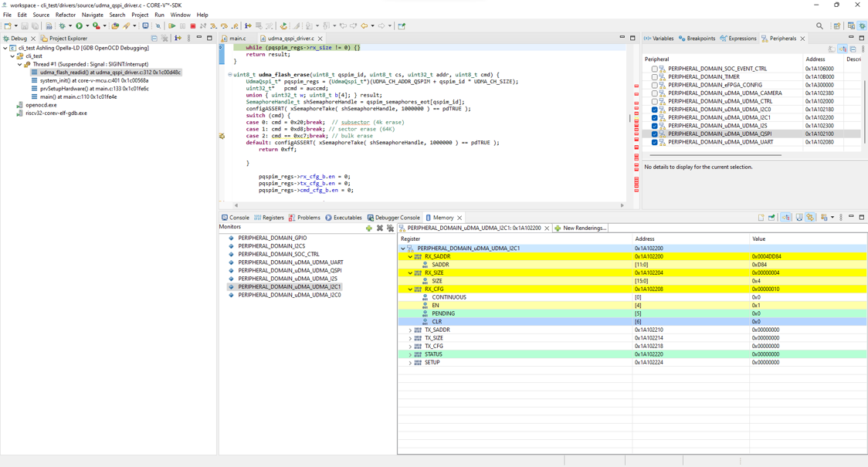Select main.c editor tab
Viewport: 868px width, 467px height.
[237, 39]
